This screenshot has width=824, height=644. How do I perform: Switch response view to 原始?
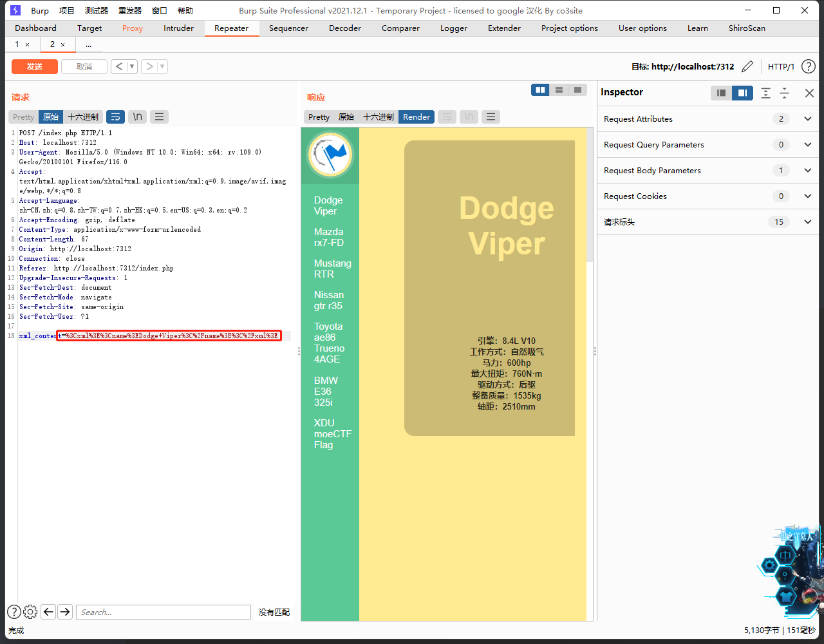[x=346, y=117]
